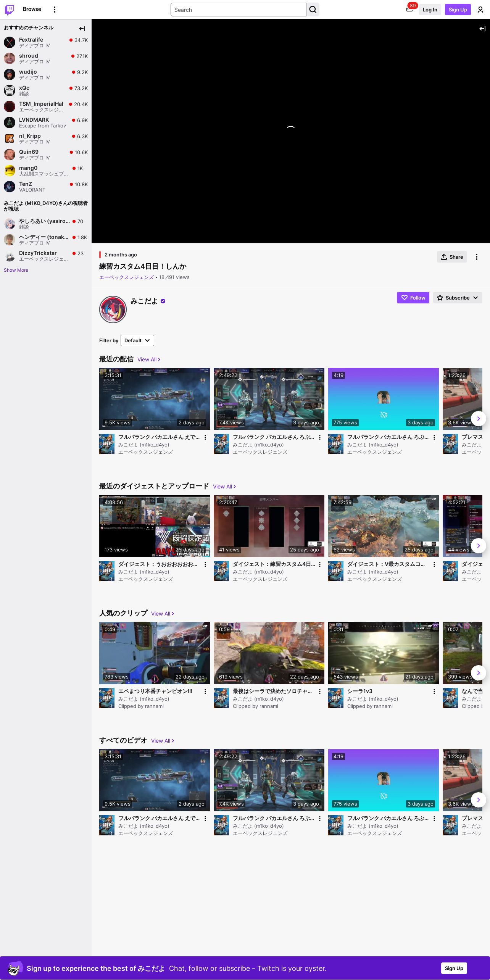The width and height of the screenshot is (490, 980).
Task: Open the user profile icon menu
Action: click(480, 10)
